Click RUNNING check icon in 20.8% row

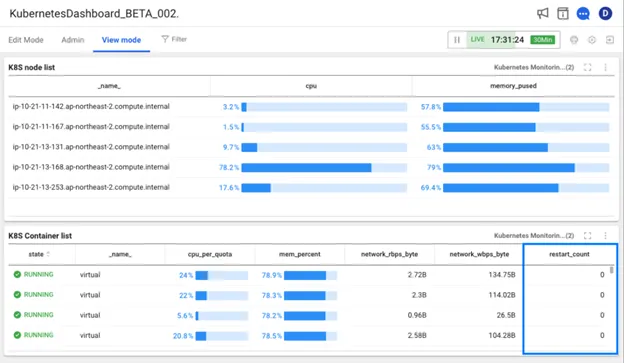[17, 335]
